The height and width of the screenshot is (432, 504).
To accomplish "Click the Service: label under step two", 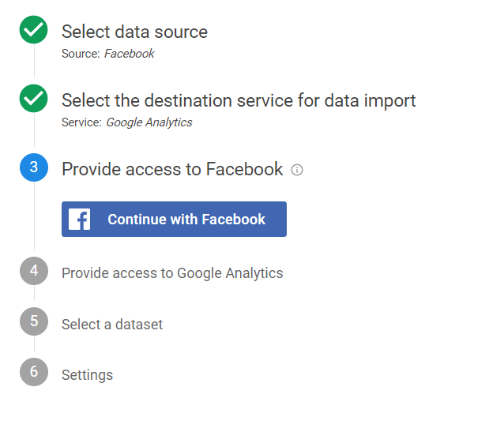I will [x=81, y=122].
